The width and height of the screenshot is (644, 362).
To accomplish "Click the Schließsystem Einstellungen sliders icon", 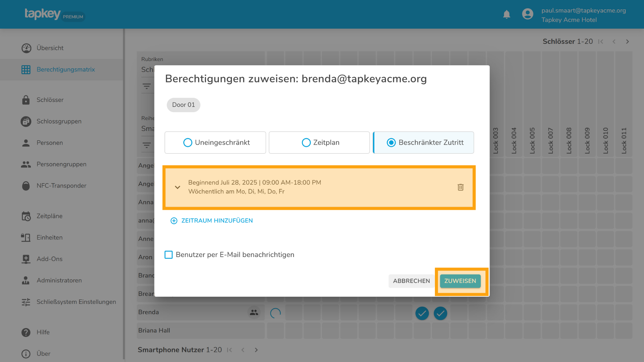I will [x=26, y=302].
